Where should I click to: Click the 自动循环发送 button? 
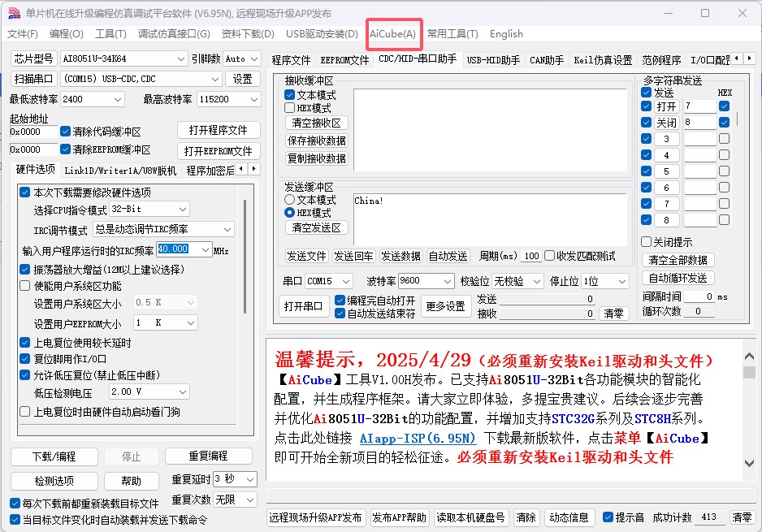click(x=678, y=278)
